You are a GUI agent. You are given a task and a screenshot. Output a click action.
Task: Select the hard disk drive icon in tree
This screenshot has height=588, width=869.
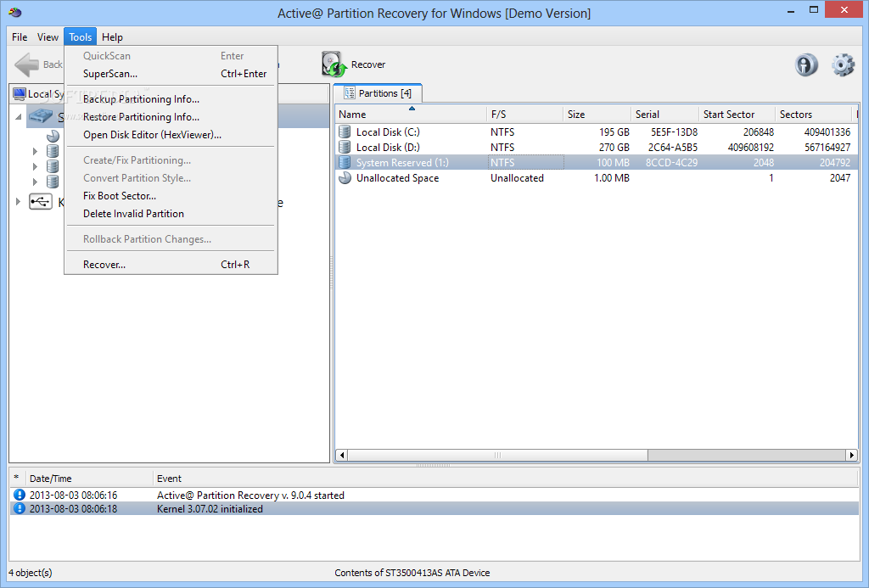pos(41,116)
